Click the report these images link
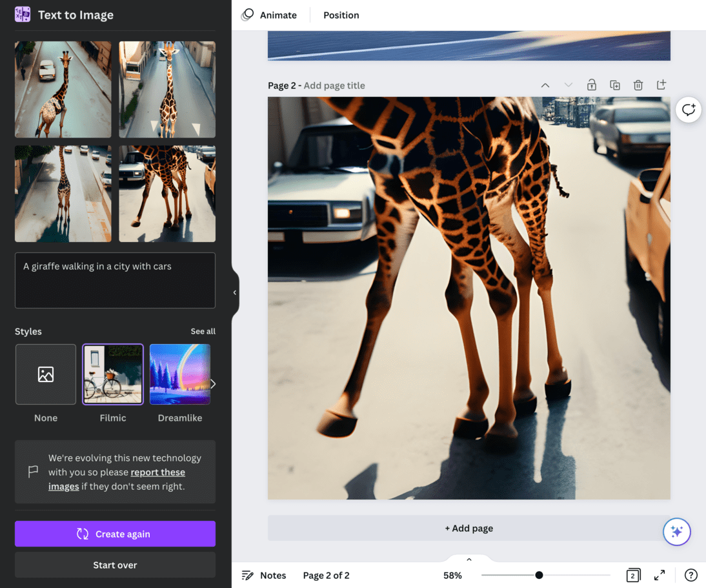This screenshot has height=588, width=706. pyautogui.click(x=157, y=472)
